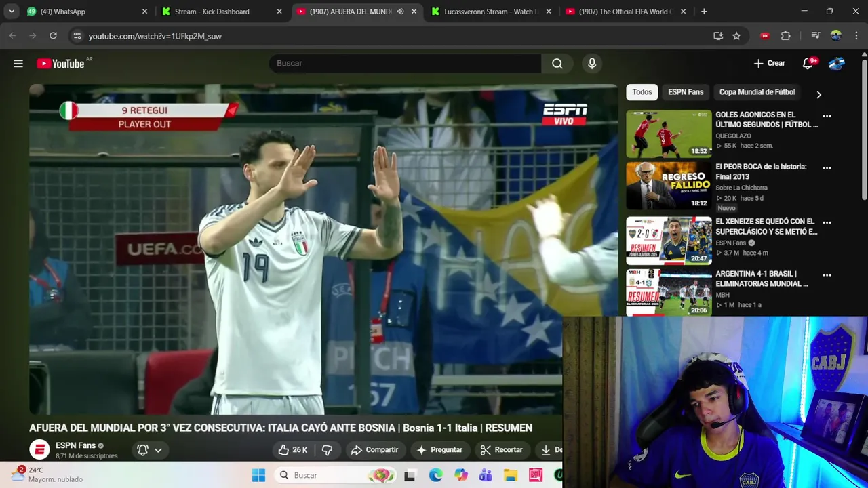Open notification bell dropdown for ESPN Fans
The image size is (868, 488).
pos(150,450)
